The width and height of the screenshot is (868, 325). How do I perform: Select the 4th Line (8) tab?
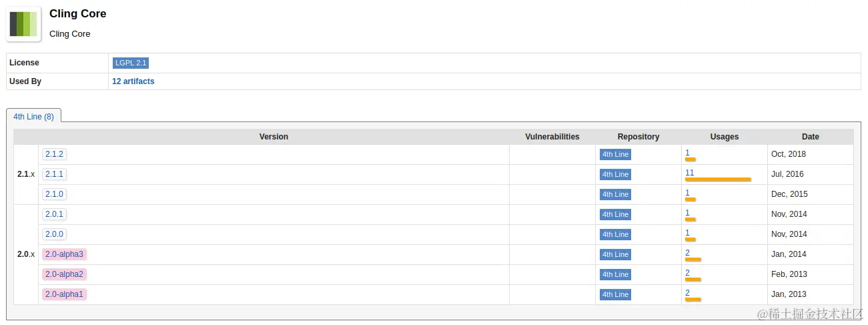[x=33, y=117]
